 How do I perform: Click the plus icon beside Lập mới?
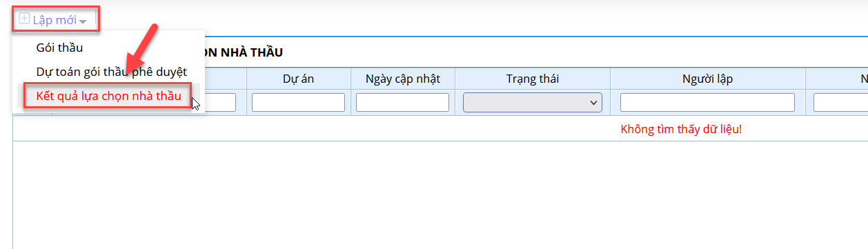24,19
